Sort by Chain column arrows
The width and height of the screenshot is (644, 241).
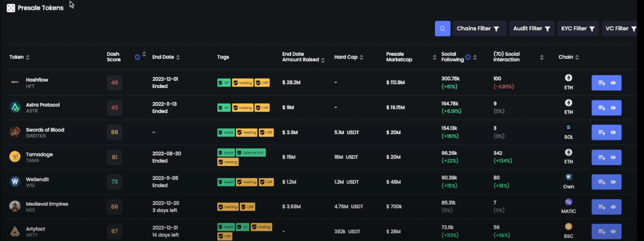[577, 57]
